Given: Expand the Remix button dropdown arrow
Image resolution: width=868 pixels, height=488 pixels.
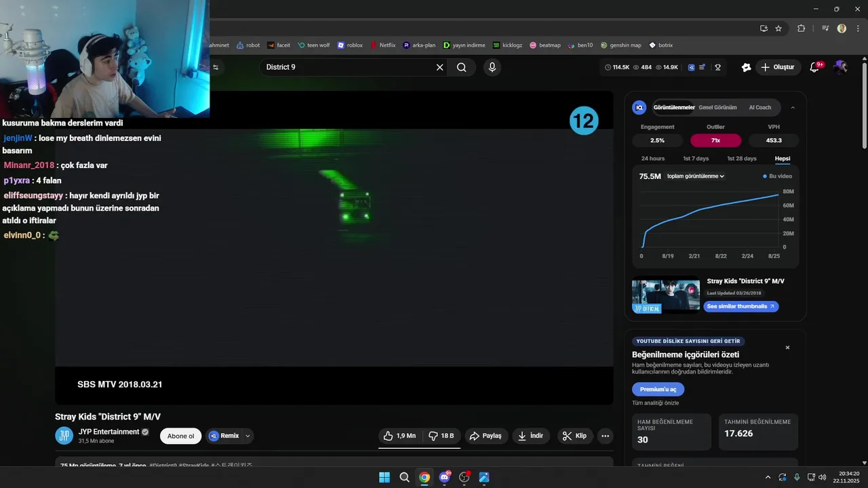Looking at the screenshot, I should 248,436.
